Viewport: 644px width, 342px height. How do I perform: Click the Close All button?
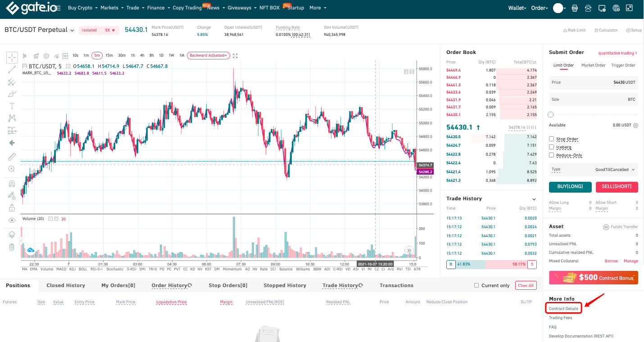(x=526, y=285)
